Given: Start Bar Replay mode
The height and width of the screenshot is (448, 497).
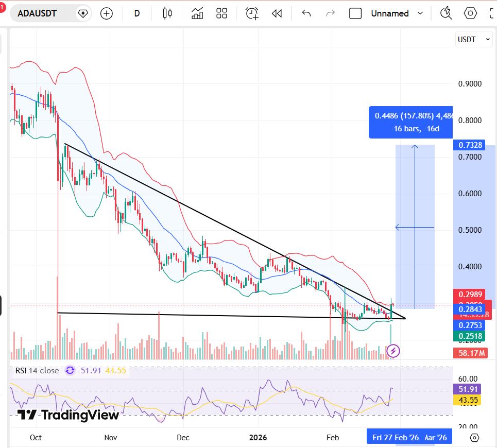Looking at the screenshot, I should [x=277, y=13].
